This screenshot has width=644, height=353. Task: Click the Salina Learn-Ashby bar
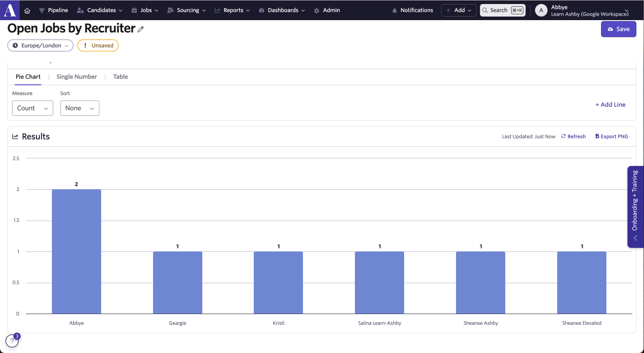380,283
